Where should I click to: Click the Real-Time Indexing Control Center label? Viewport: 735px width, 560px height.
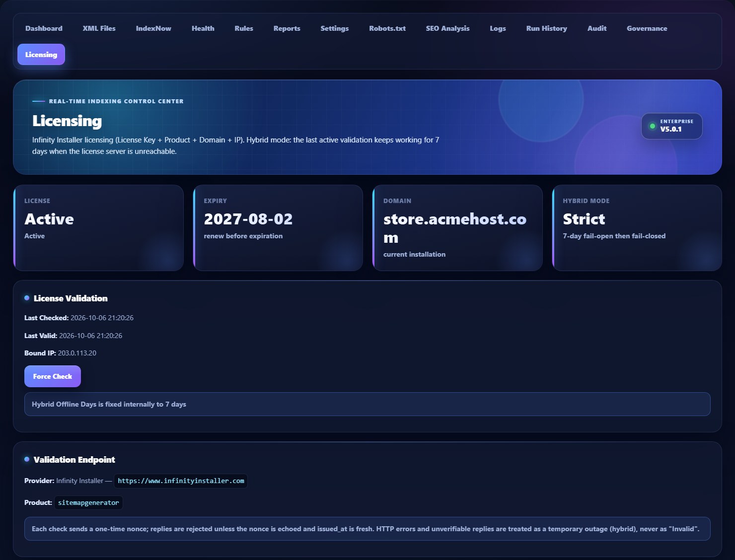click(x=116, y=101)
